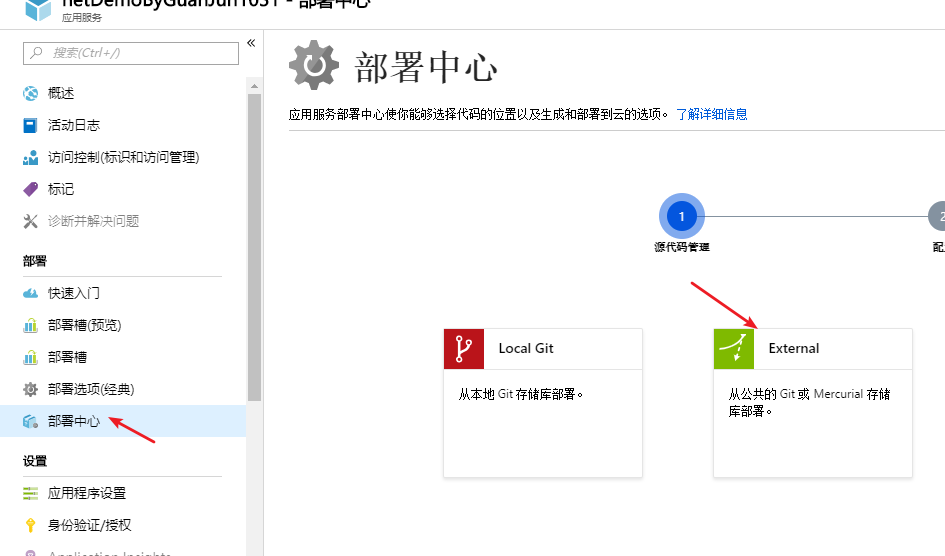The image size is (945, 556).
Task: Select 部署中心 in the sidebar
Action: coord(74,421)
